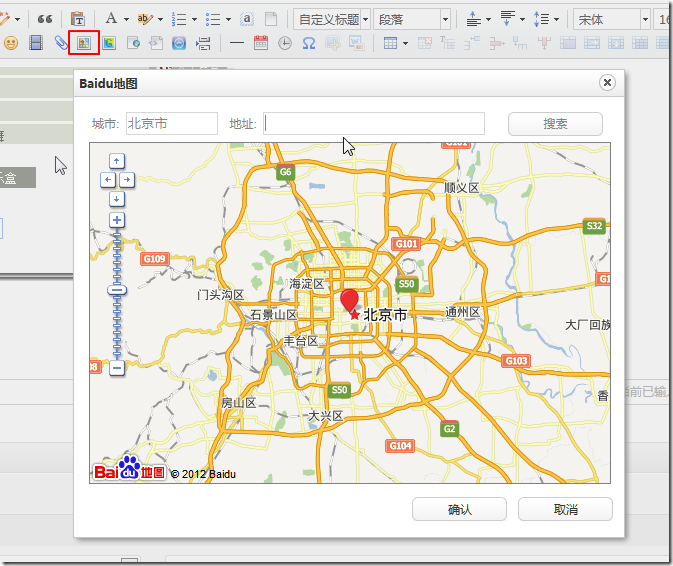Click the select all icon
This screenshot has height=566, width=673.
(247, 19)
